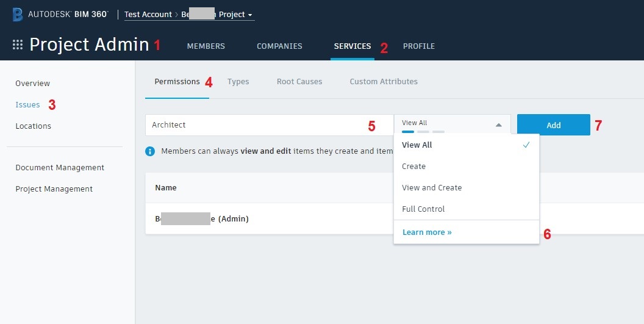Image resolution: width=644 pixels, height=324 pixels.
Task: Select Issues in the sidebar
Action: coord(27,104)
